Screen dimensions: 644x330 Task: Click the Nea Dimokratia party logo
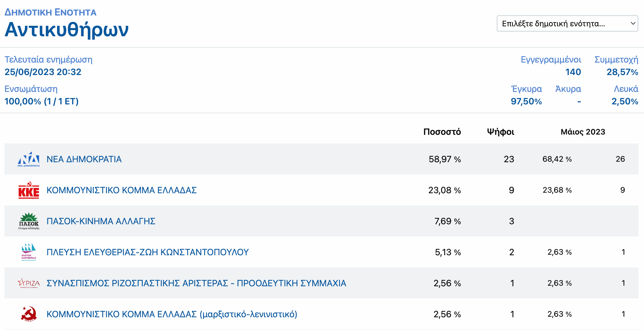pyautogui.click(x=29, y=159)
